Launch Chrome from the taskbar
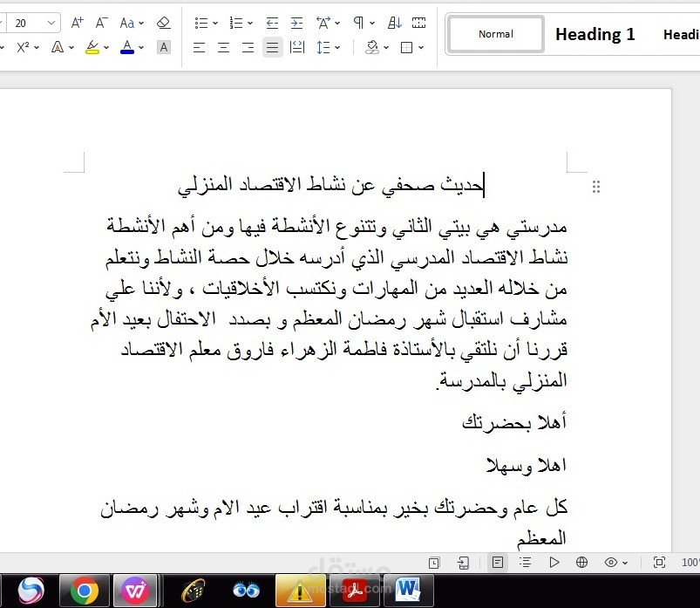The width and height of the screenshot is (700, 608). [x=85, y=589]
